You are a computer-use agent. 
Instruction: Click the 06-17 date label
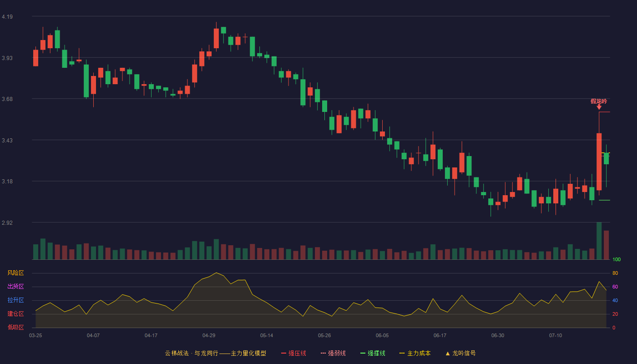tap(440, 335)
